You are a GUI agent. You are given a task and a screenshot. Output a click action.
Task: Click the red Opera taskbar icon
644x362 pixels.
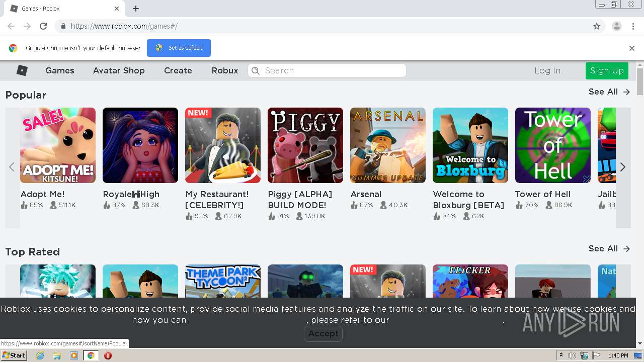click(x=108, y=355)
